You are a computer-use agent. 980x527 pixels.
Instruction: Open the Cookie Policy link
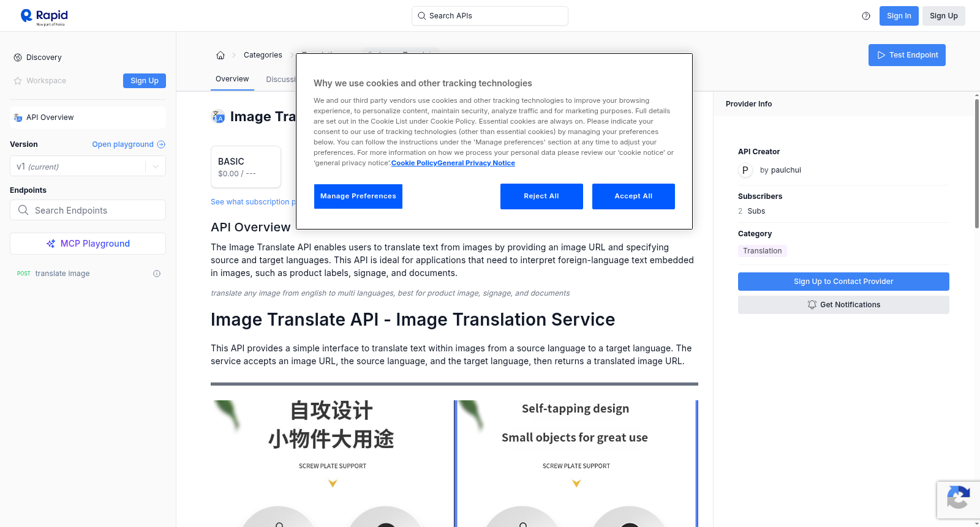click(x=414, y=163)
